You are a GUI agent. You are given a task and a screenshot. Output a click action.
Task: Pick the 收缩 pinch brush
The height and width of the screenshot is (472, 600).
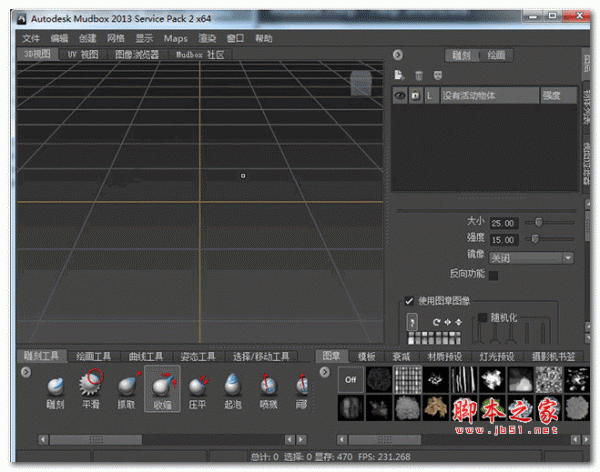tap(161, 385)
